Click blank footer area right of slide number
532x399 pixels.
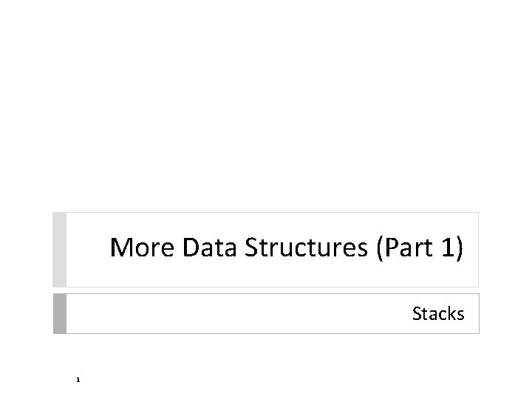click(271, 380)
